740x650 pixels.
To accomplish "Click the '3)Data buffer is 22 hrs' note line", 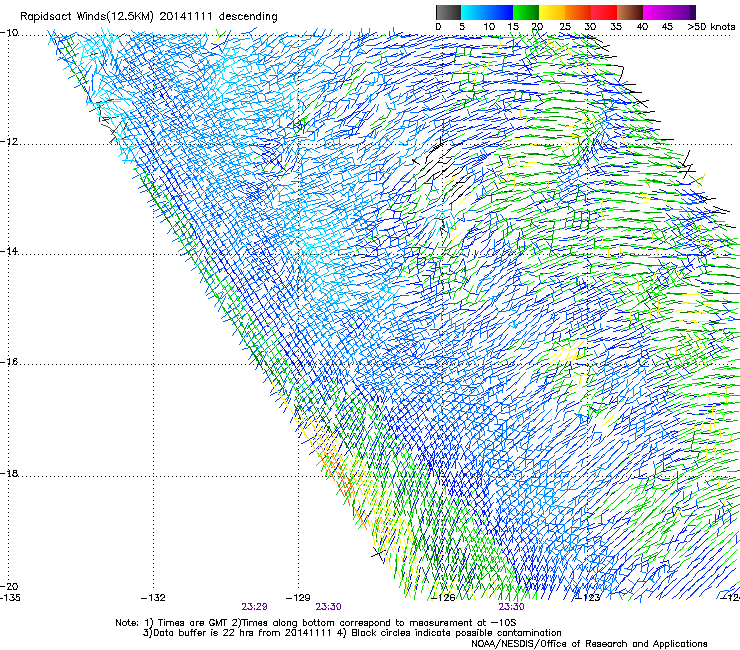I will point(352,633).
